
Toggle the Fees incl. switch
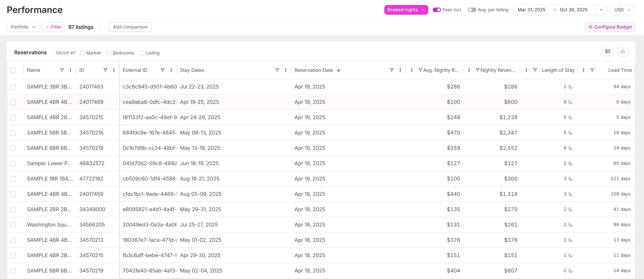(437, 10)
